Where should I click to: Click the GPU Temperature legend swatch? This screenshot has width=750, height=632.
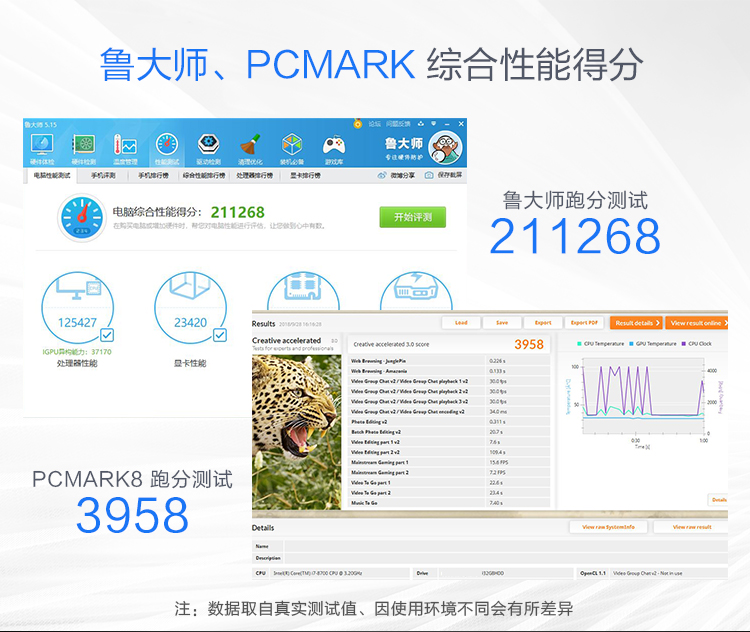[632, 344]
